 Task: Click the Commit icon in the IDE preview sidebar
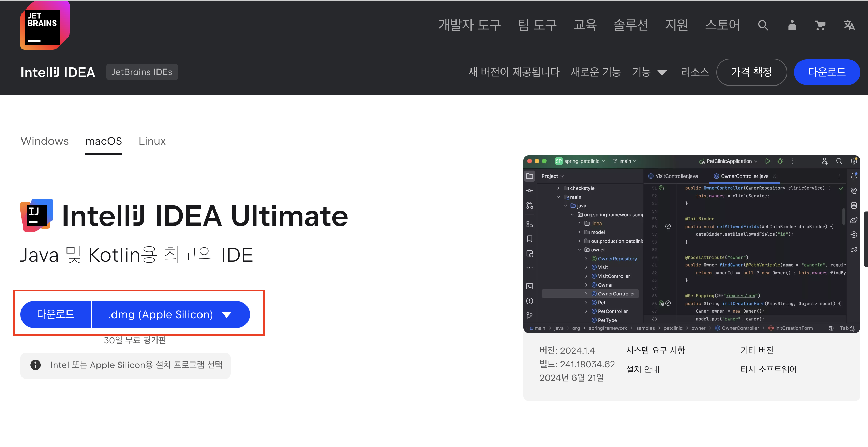pyautogui.click(x=529, y=191)
